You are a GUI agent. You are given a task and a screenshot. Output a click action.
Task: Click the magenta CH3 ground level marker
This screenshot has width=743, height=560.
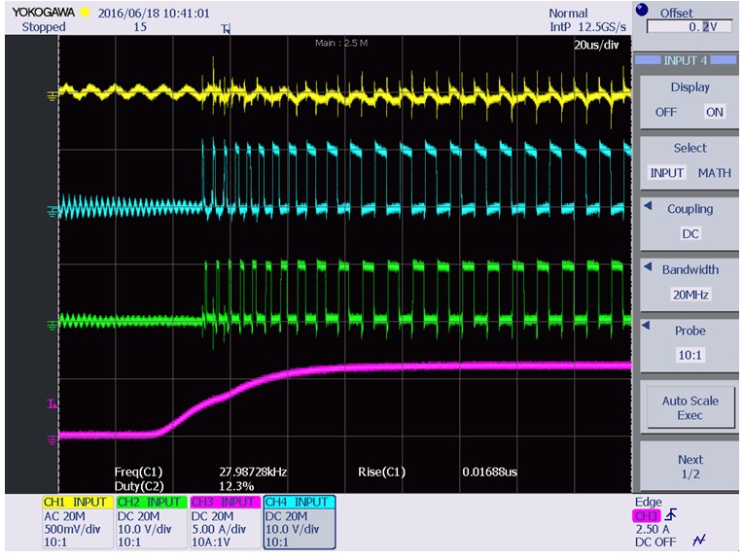(52, 438)
